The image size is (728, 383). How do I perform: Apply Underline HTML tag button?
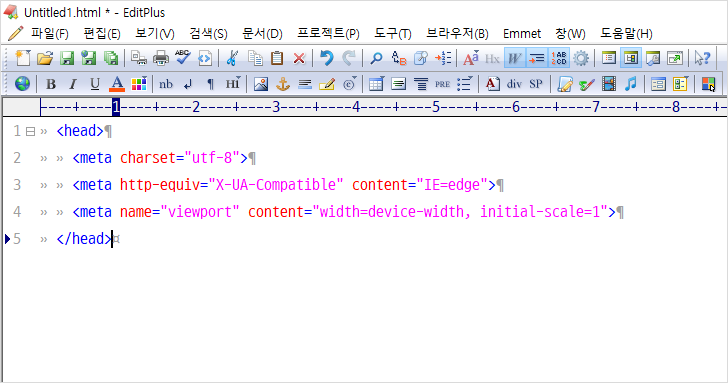tap(95, 84)
